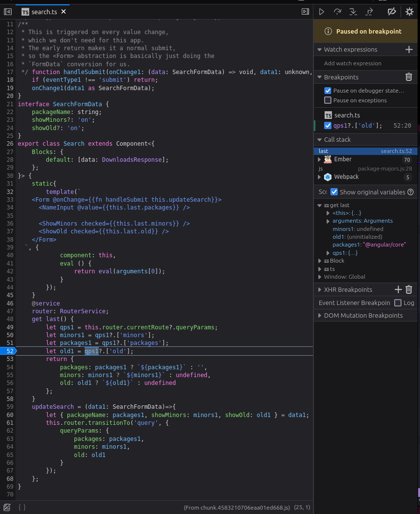Step out of the current function
Screen dimensions: 420x514
coord(369,11)
